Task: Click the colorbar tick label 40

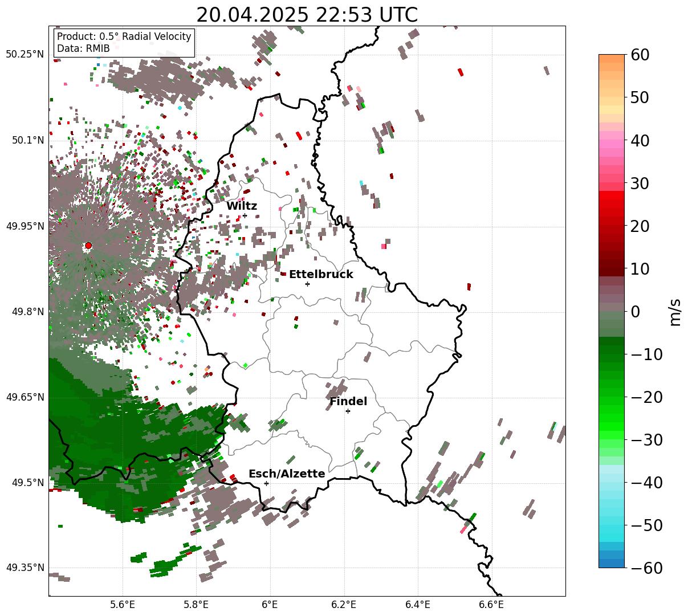Action: click(639, 140)
